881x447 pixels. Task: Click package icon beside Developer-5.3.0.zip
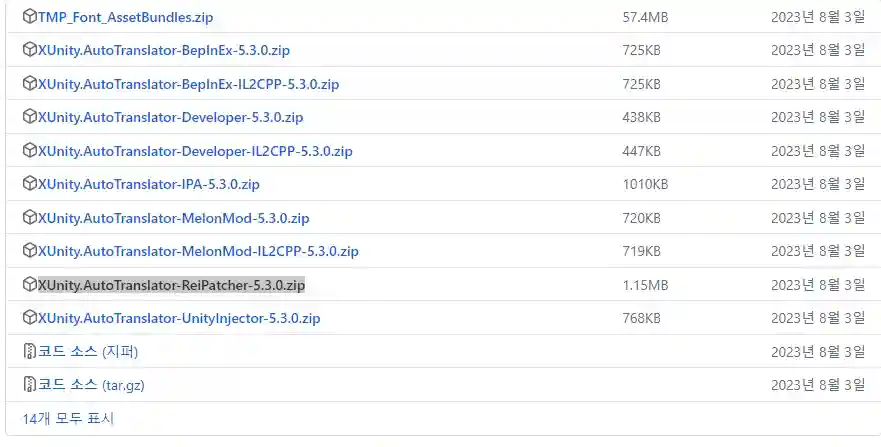click(29, 117)
